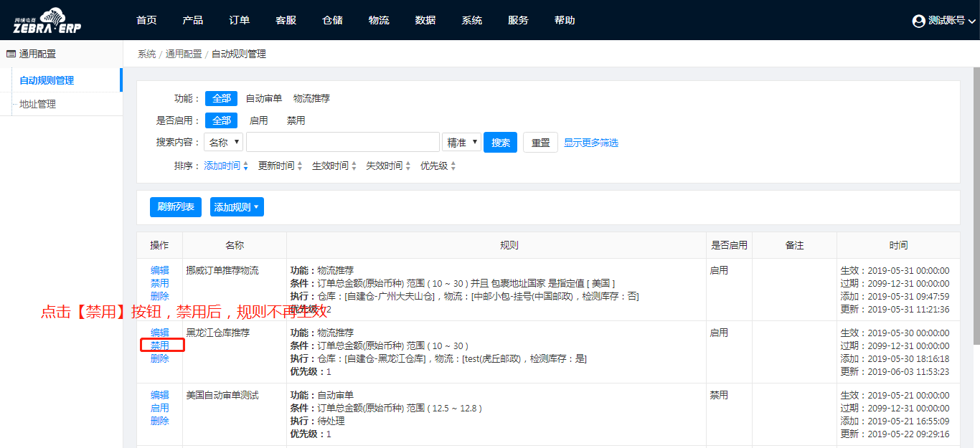Sort by 添加时间 sort arrows
This screenshot has height=448, width=980.
click(x=245, y=166)
